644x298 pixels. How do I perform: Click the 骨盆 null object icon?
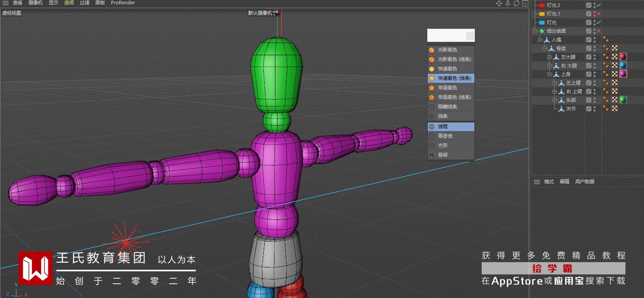pyautogui.click(x=552, y=48)
